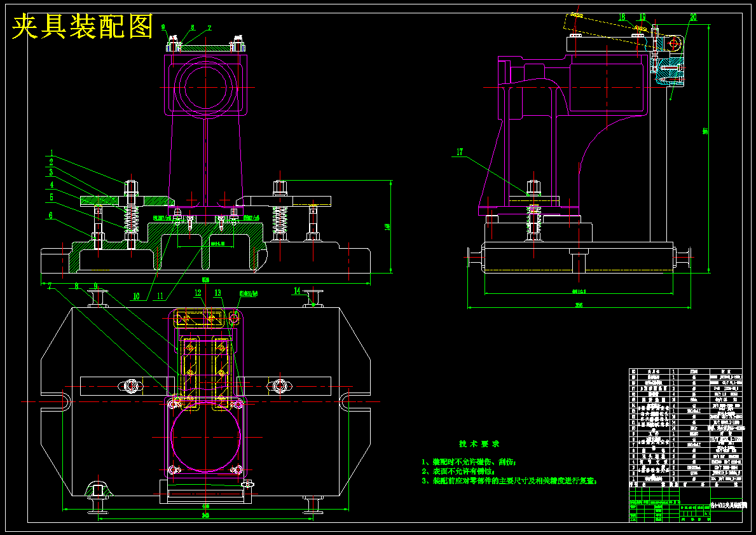
Task: Select part balloon number 20
Action: click(x=693, y=17)
